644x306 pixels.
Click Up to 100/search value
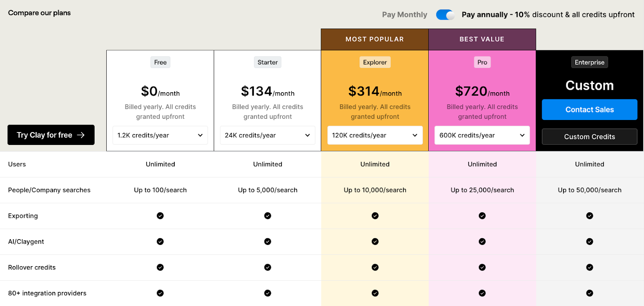[x=160, y=190]
